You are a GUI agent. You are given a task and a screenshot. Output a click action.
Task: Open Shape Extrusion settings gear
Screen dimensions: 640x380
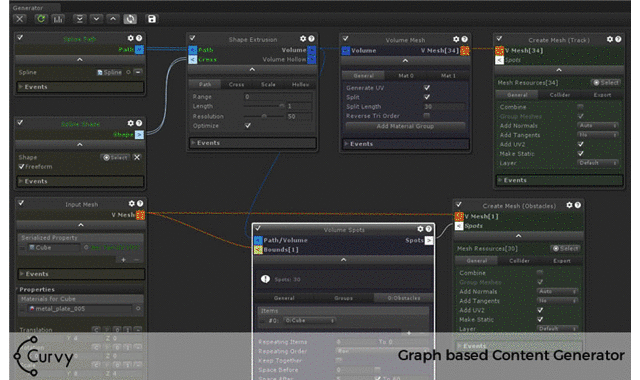[303, 38]
